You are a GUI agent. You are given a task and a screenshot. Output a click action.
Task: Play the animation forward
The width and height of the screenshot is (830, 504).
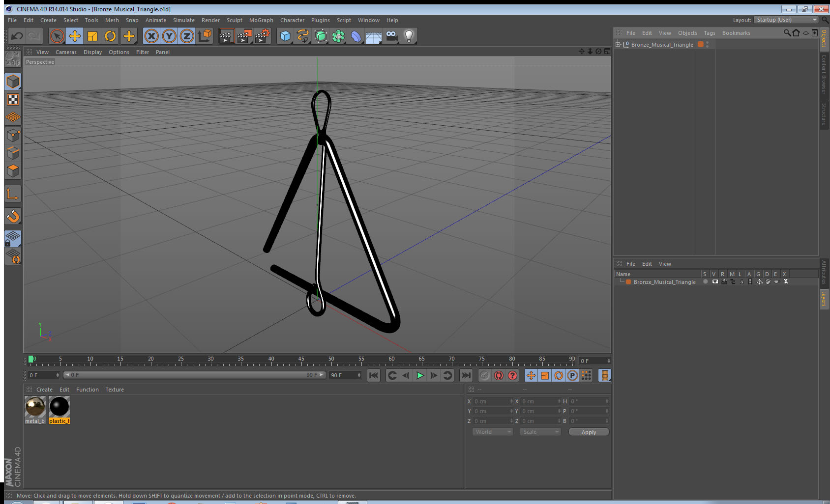pyautogui.click(x=420, y=375)
